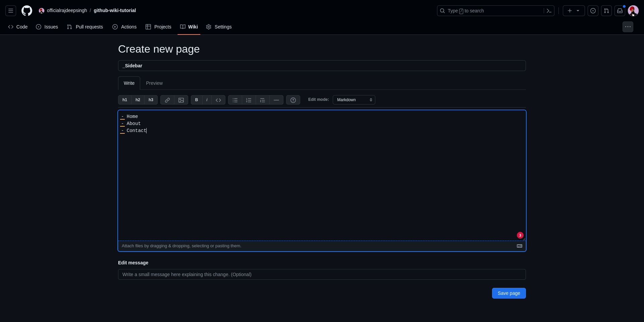644x322 pixels.
Task: Open the Projects tab
Action: pyautogui.click(x=158, y=27)
